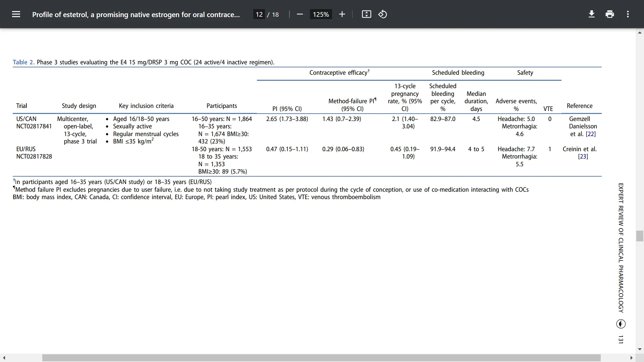Click the 'Table 2.' caption label

23,62
